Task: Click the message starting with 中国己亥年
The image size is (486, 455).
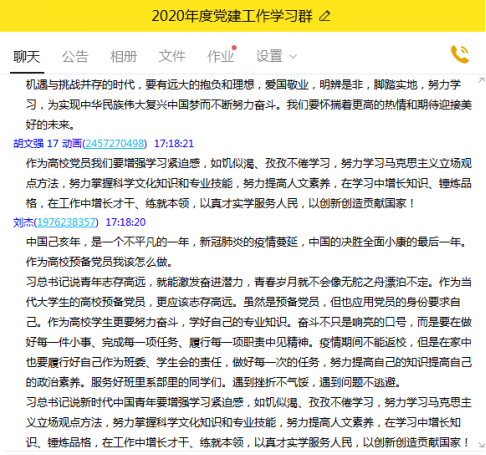Action: coord(249,342)
